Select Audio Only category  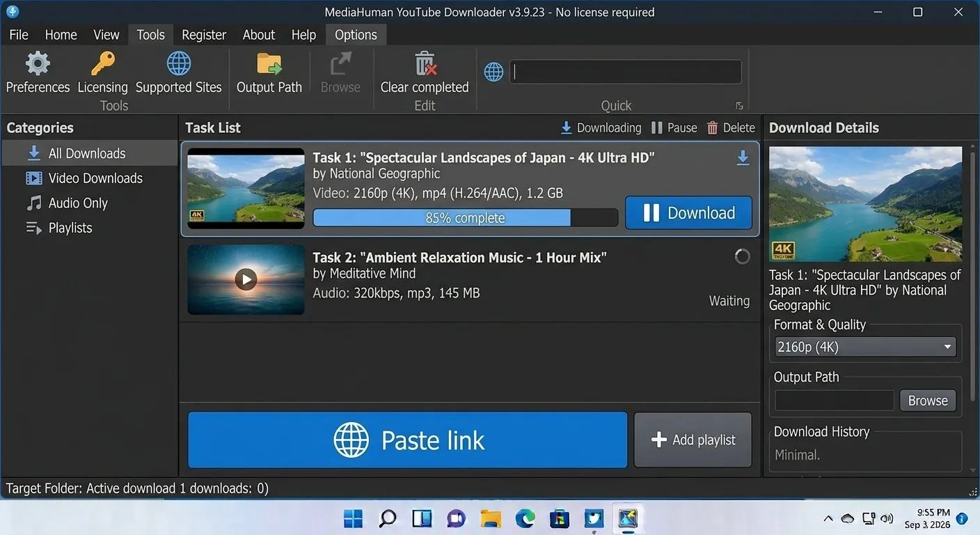click(90, 203)
